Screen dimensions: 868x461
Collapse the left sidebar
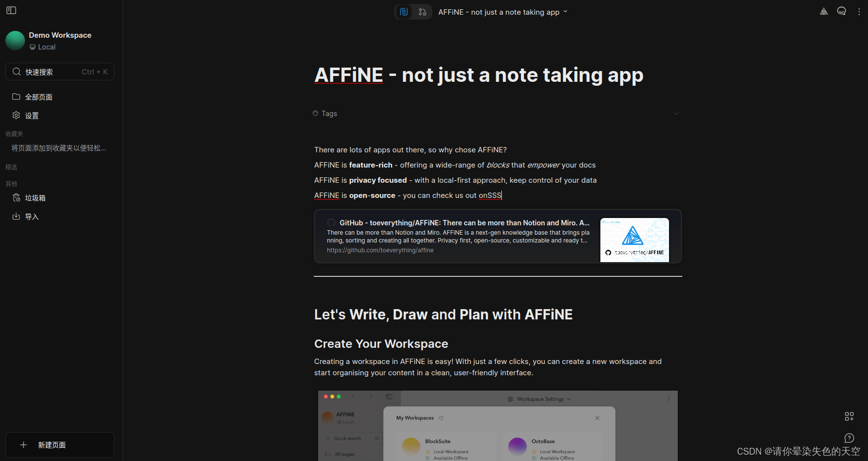(x=11, y=10)
